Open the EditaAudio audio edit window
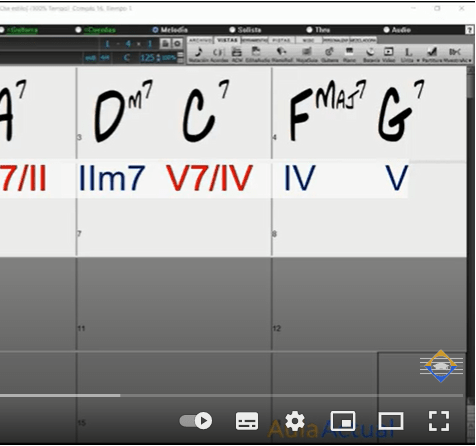Image resolution: width=476 pixels, height=446 pixels. (x=257, y=54)
